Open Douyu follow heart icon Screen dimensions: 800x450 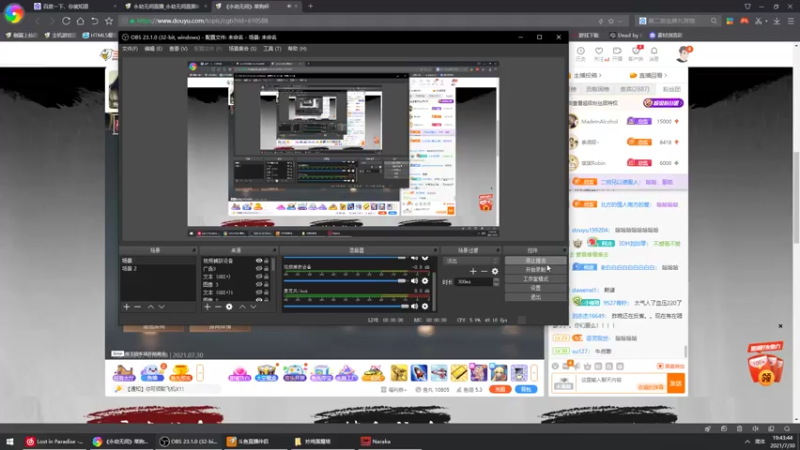click(x=599, y=54)
